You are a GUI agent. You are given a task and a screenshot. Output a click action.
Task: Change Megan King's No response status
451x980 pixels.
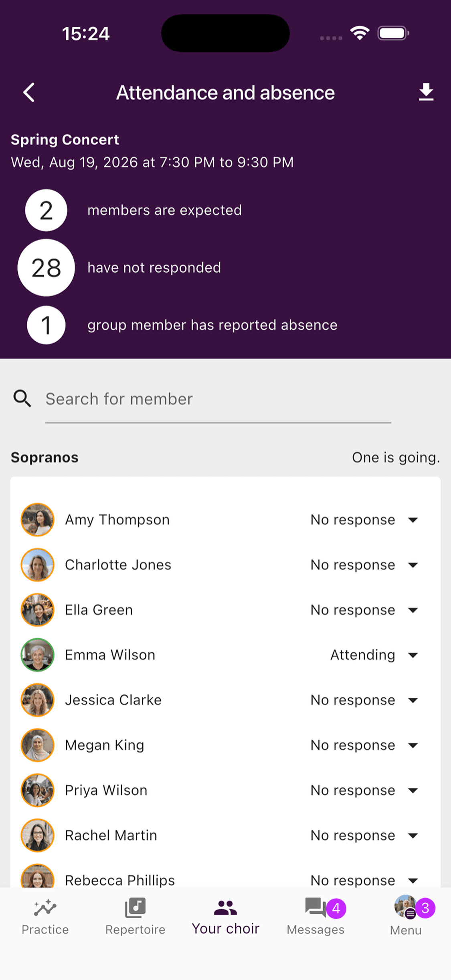click(364, 745)
